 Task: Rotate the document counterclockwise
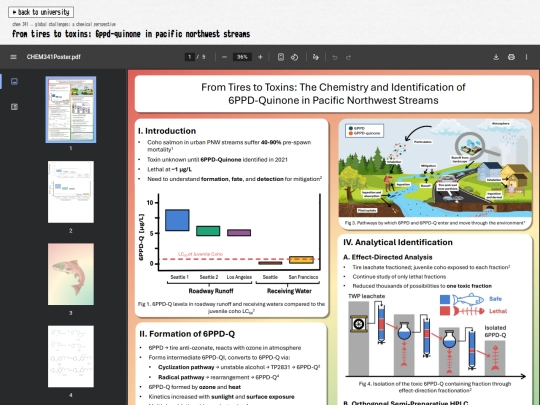pyautogui.click(x=294, y=57)
